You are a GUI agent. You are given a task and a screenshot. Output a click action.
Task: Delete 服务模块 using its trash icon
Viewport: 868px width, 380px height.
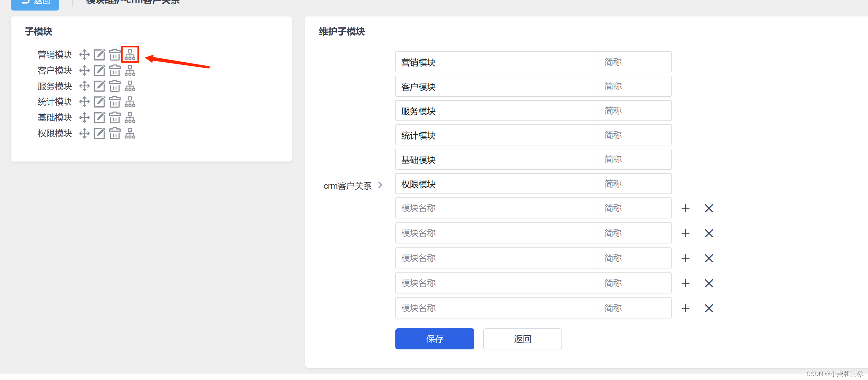pos(114,86)
